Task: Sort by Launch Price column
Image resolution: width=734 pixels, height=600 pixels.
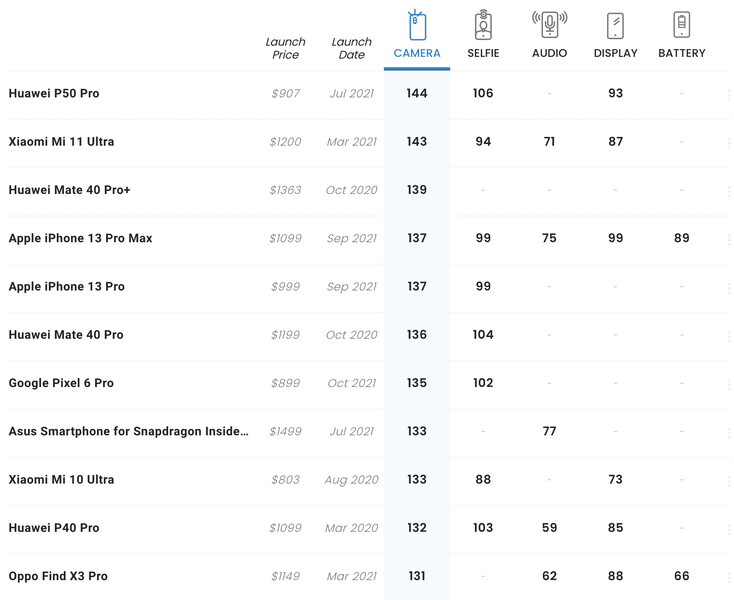Action: (285, 48)
